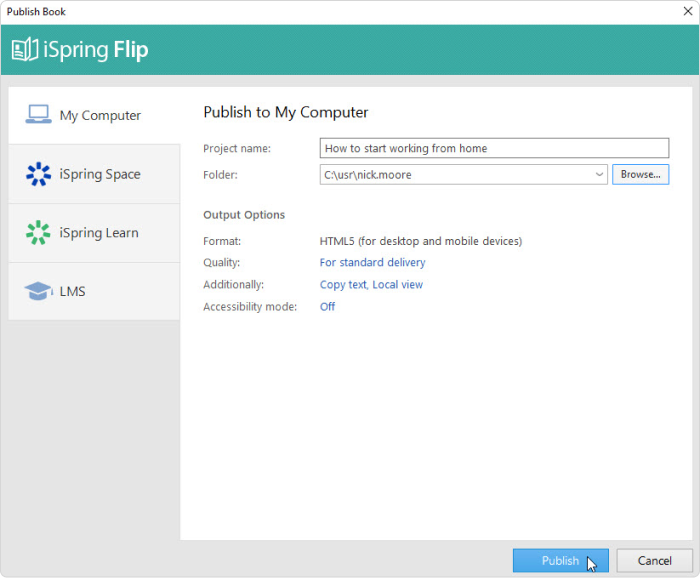The height and width of the screenshot is (578, 700).
Task: Open the 'For standard delivery' quality link
Action: point(372,263)
